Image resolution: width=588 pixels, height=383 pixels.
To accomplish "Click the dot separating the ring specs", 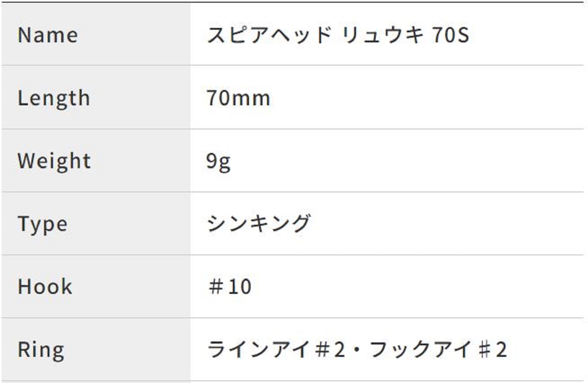I will click(357, 350).
